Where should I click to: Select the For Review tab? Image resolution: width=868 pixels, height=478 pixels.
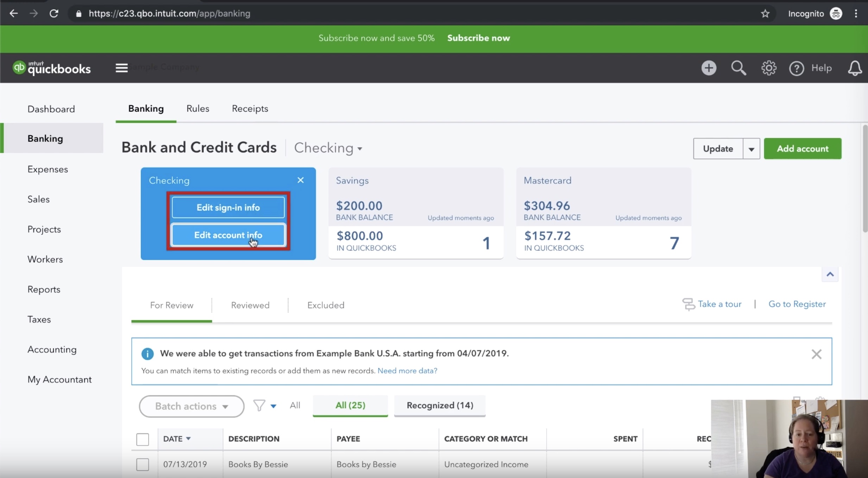pos(172,305)
